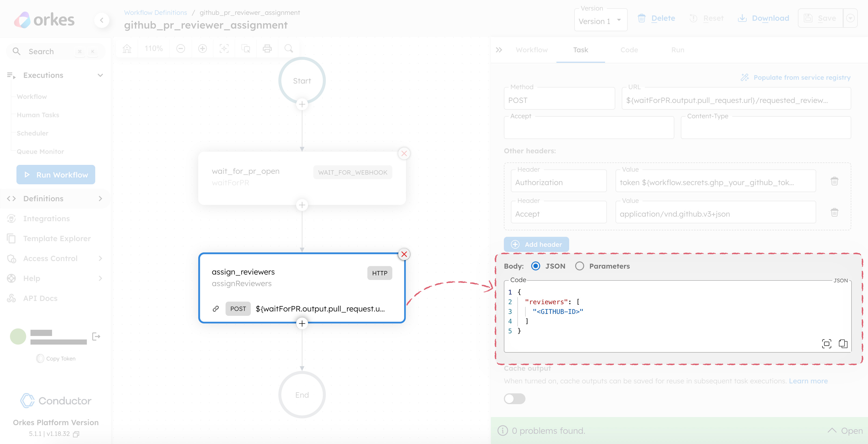The image size is (868, 444).
Task: Open search within the workflow canvas
Action: click(288, 48)
